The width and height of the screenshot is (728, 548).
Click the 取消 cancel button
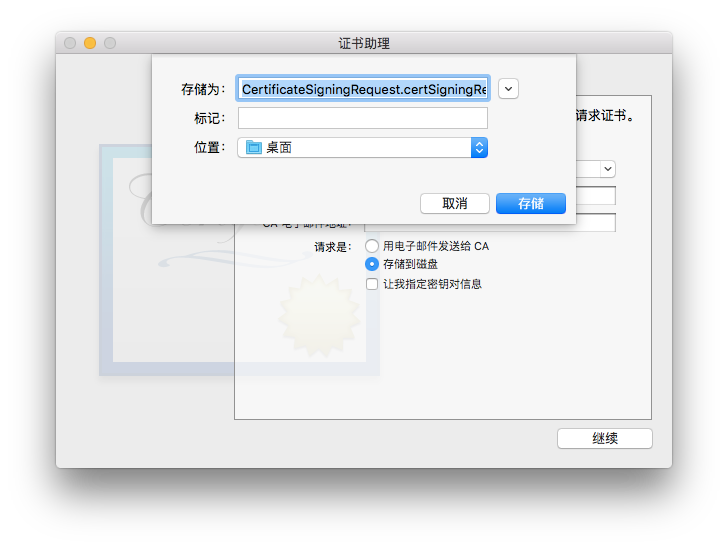pos(455,203)
